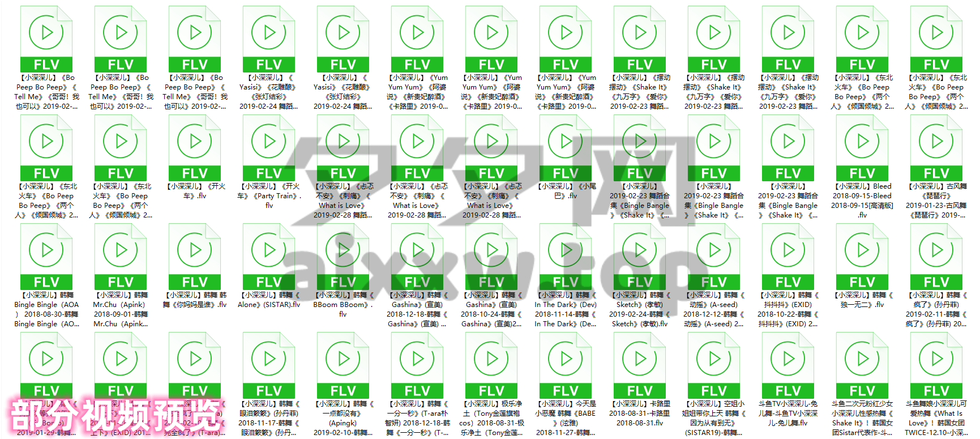Click the 《一点都没有》(Apingk) FLV icon
Image resolution: width=980 pixels, height=439 pixels.
tap(343, 365)
